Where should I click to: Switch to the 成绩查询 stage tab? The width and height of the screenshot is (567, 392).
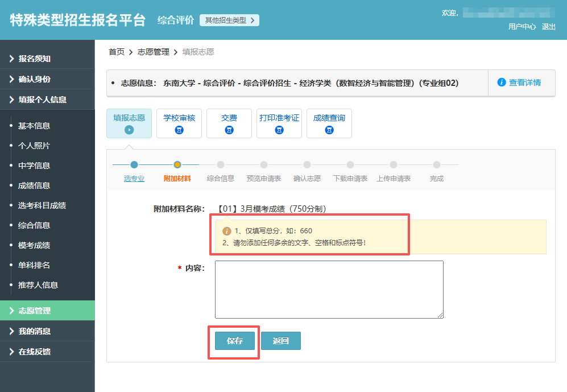coord(329,123)
